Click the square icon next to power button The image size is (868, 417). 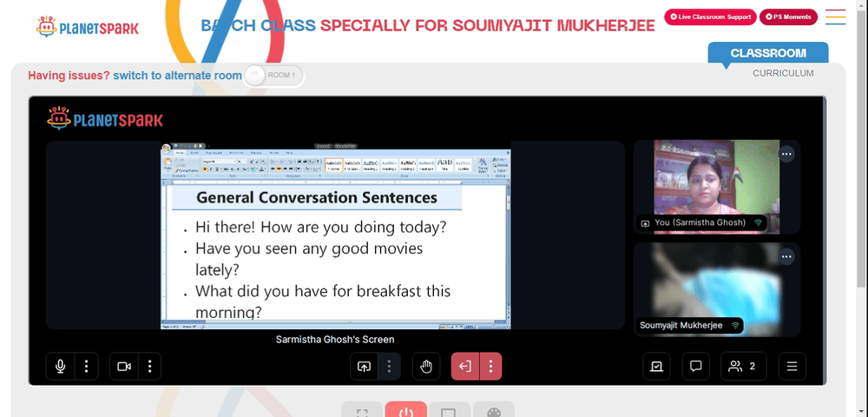[449, 410]
